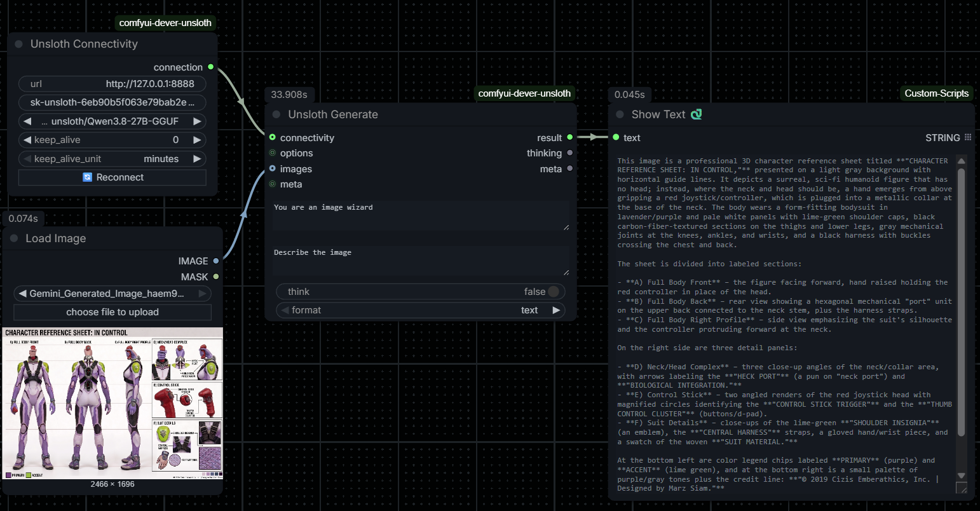Click the IMAGE output socket
This screenshot has height=511, width=980.
click(216, 261)
